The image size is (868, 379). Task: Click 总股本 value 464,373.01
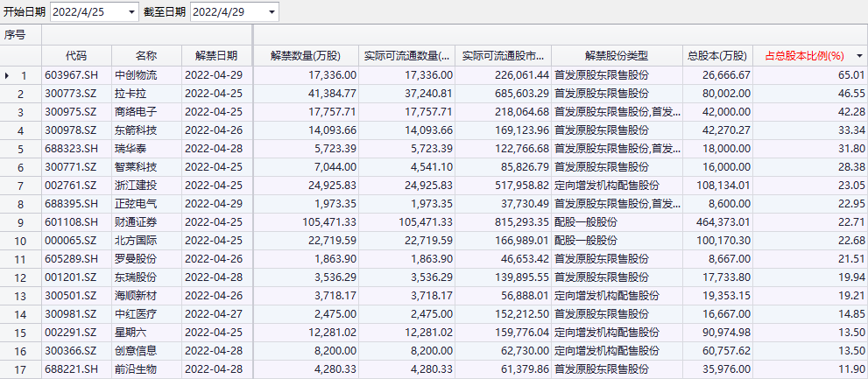coord(724,222)
